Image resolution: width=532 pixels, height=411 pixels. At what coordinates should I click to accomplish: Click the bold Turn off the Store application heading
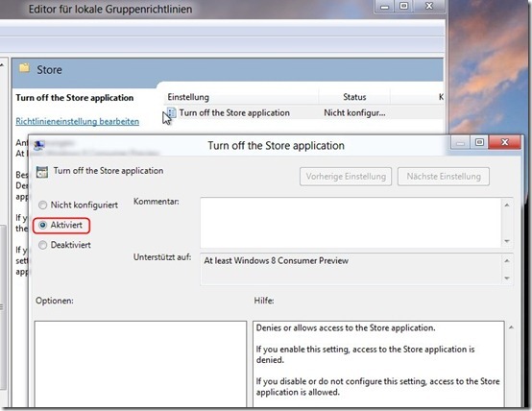pyautogui.click(x=75, y=98)
